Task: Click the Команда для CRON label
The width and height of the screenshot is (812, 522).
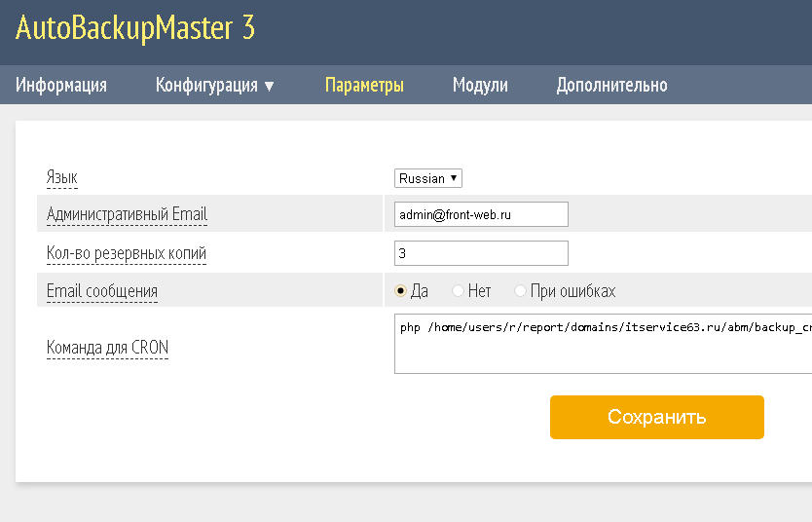Action: click(107, 347)
